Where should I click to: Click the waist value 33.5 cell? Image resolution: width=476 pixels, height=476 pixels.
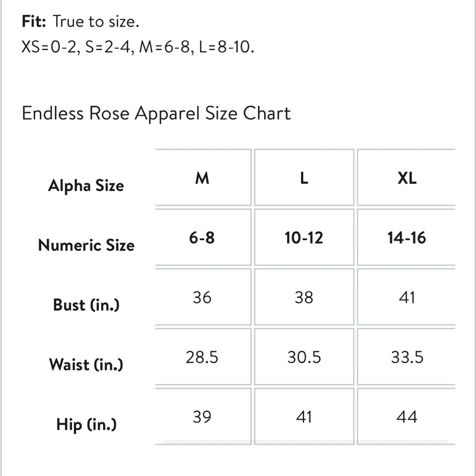pyautogui.click(x=407, y=357)
